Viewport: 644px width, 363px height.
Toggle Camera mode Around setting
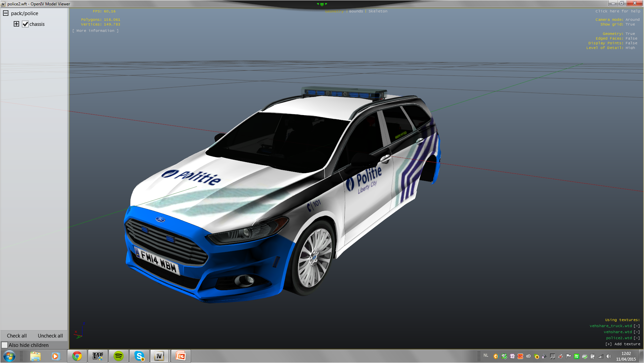pyautogui.click(x=617, y=19)
